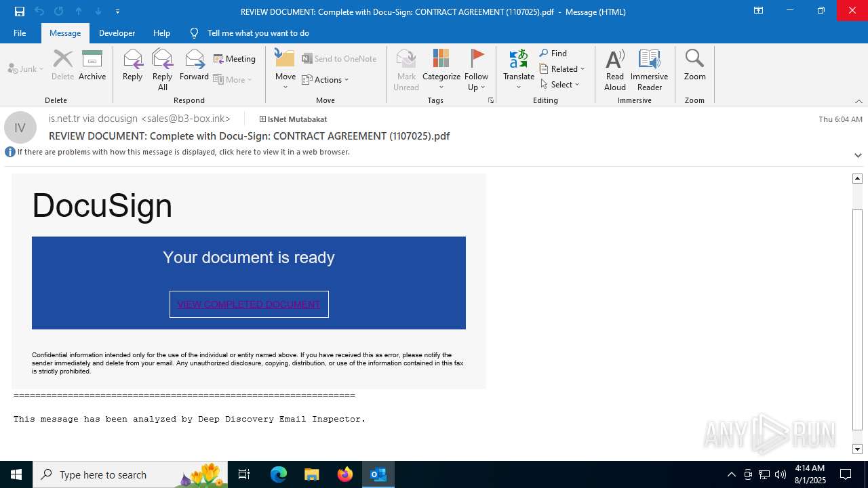Save the message with the floppy disk icon

pos(20,12)
